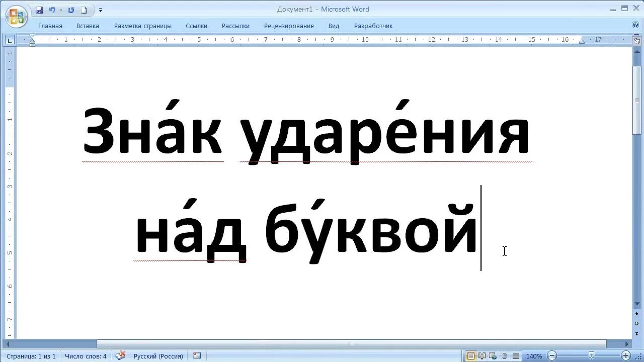Open zoom dialog via 140% label
Image resolution: width=644 pixels, height=362 pixels.
[x=534, y=356]
